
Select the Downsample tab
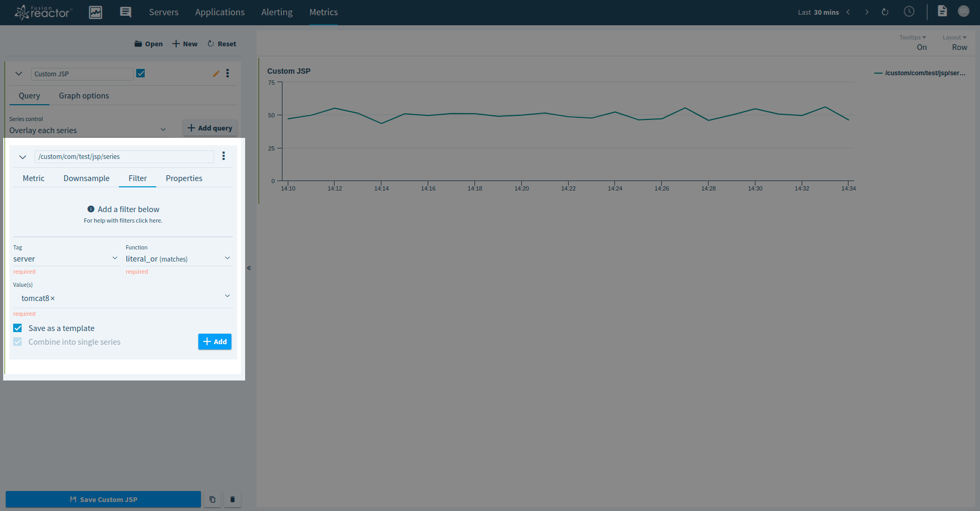(86, 178)
